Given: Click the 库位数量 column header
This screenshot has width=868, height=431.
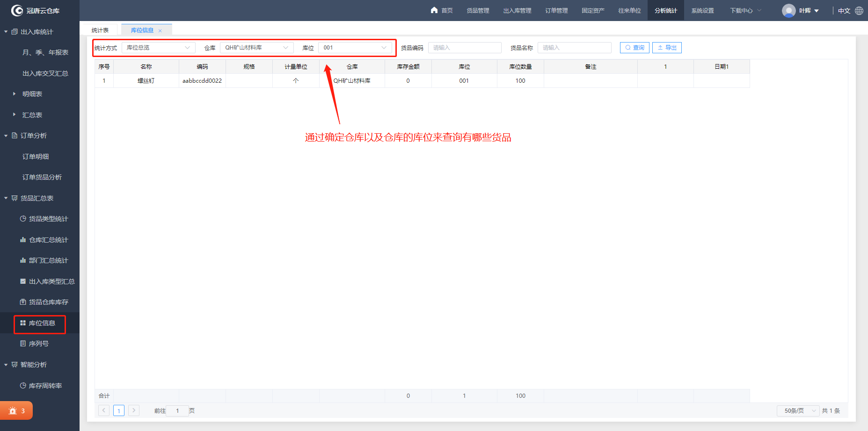Looking at the screenshot, I should [520, 67].
